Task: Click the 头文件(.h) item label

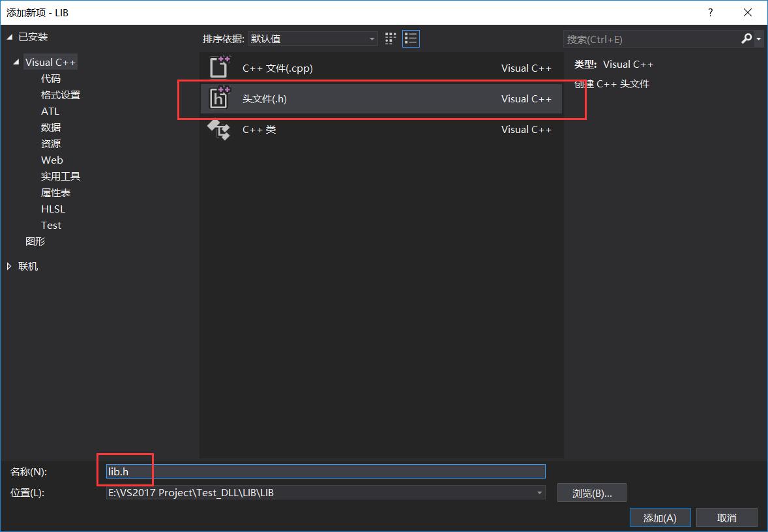Action: 265,98
